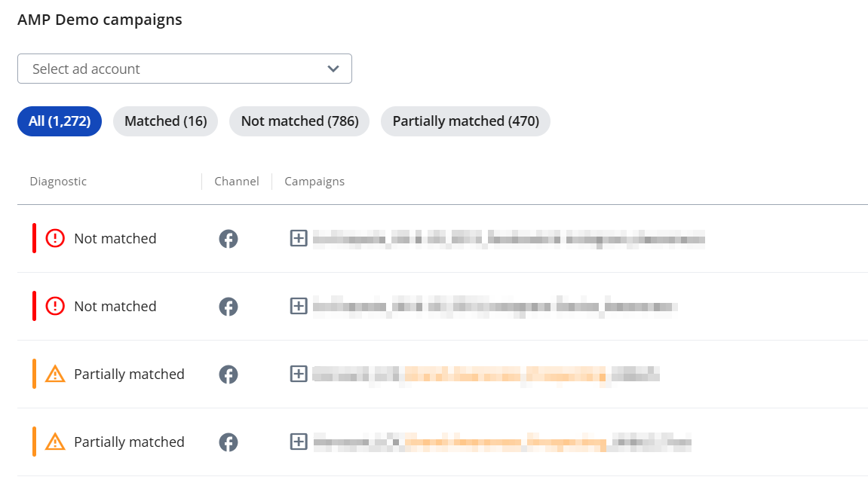The width and height of the screenshot is (868, 483).
Task: Click the Facebook channel icon in second row
Action: tap(228, 307)
